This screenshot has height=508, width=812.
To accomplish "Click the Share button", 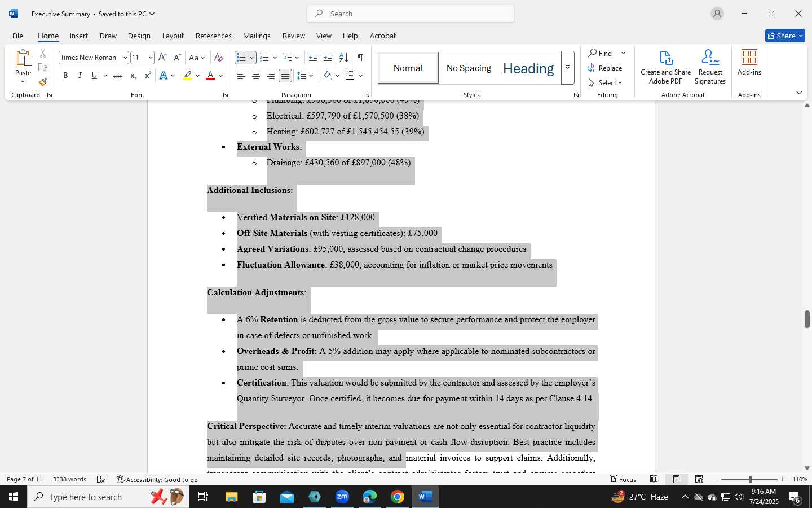I will (785, 36).
